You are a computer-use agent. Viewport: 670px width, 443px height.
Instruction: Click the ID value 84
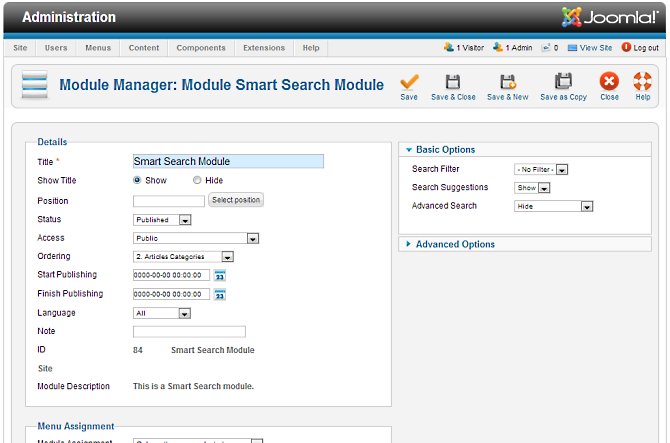138,350
